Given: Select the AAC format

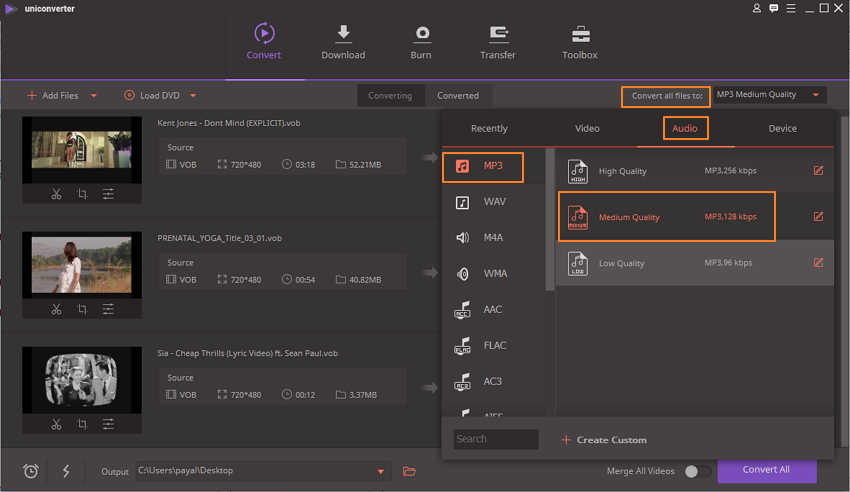Looking at the screenshot, I should tap(494, 309).
